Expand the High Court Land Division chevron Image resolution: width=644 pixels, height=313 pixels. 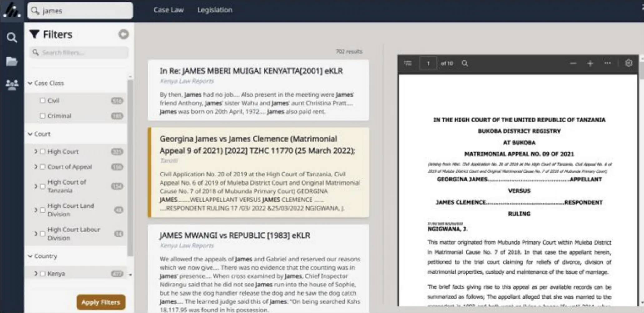point(36,210)
